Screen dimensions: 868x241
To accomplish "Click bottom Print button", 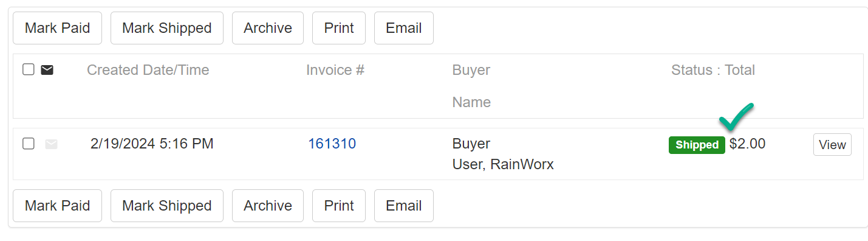I will coord(339,206).
